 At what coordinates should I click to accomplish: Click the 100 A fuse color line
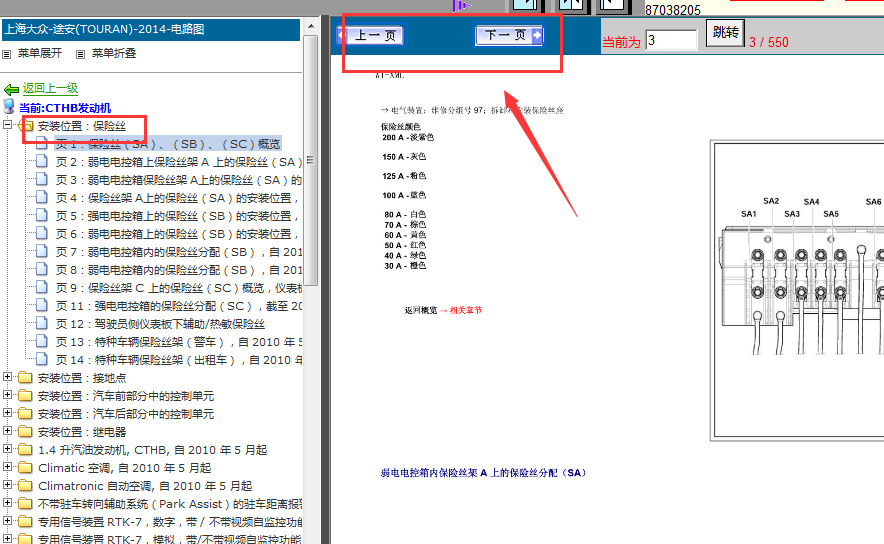click(x=404, y=195)
